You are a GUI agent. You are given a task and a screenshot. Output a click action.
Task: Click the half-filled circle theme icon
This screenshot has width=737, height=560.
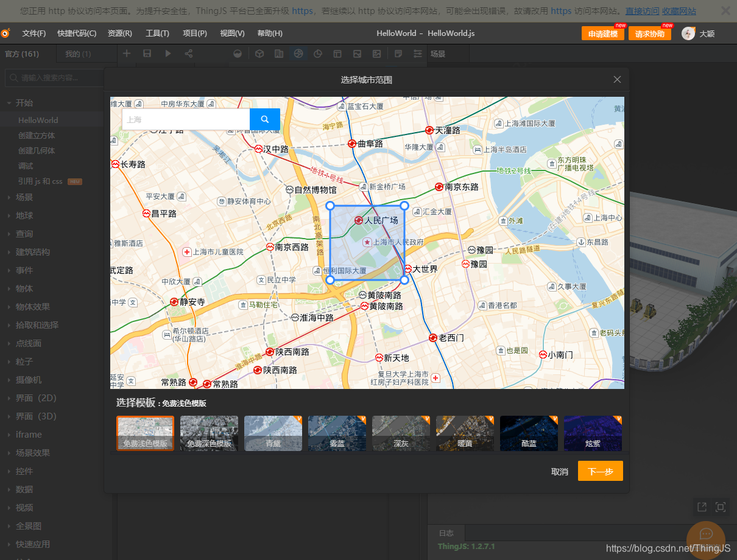(x=238, y=54)
